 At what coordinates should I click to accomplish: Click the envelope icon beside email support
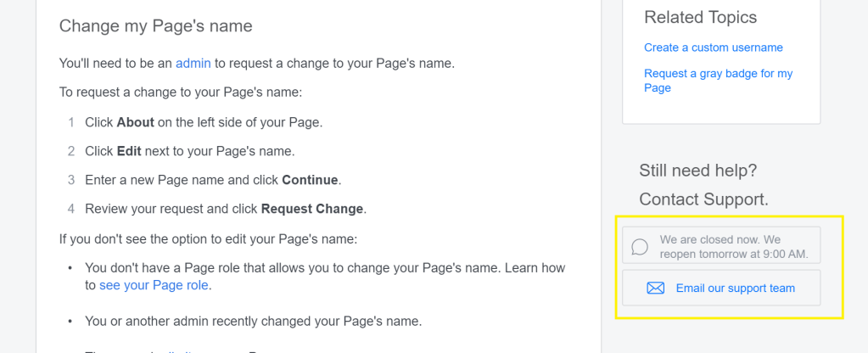tap(655, 289)
